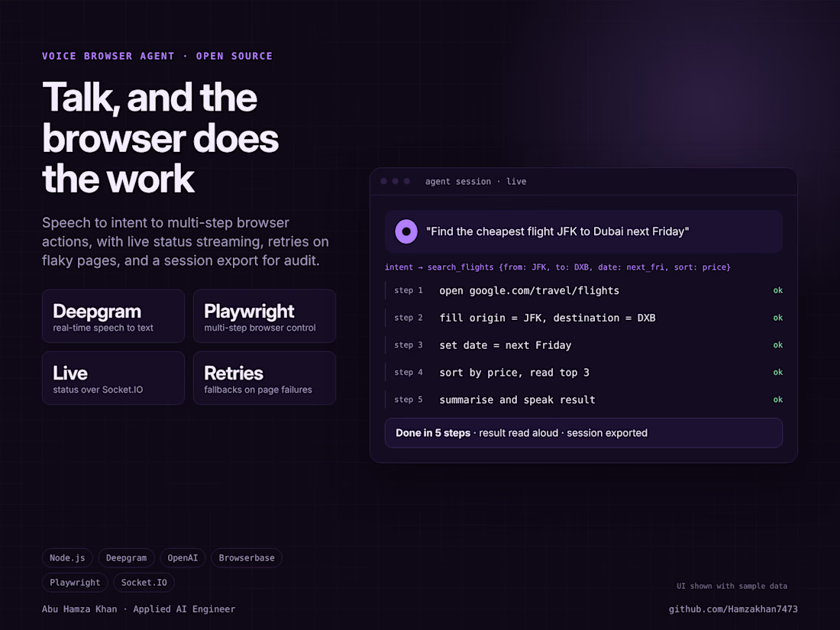This screenshot has height=630, width=840.
Task: Click step 3 "set date = next Friday"
Action: point(584,345)
